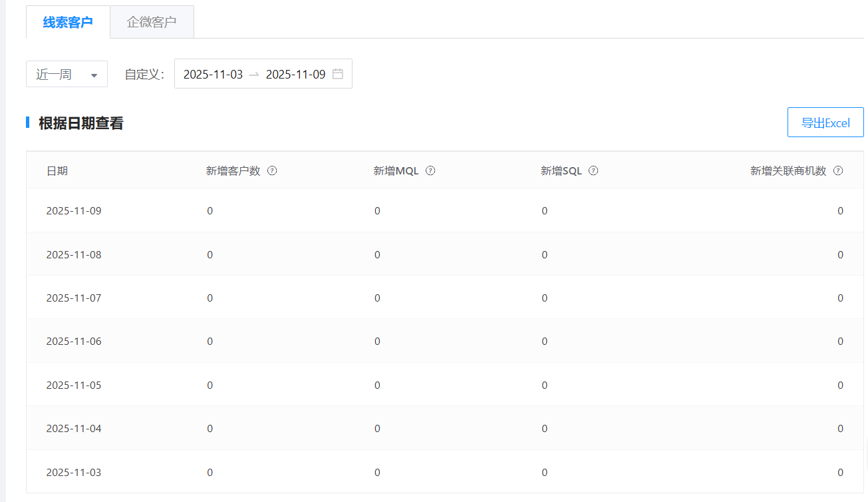This screenshot has width=868, height=502.
Task: Open help tooltip for 新增客户数
Action: pos(272,170)
